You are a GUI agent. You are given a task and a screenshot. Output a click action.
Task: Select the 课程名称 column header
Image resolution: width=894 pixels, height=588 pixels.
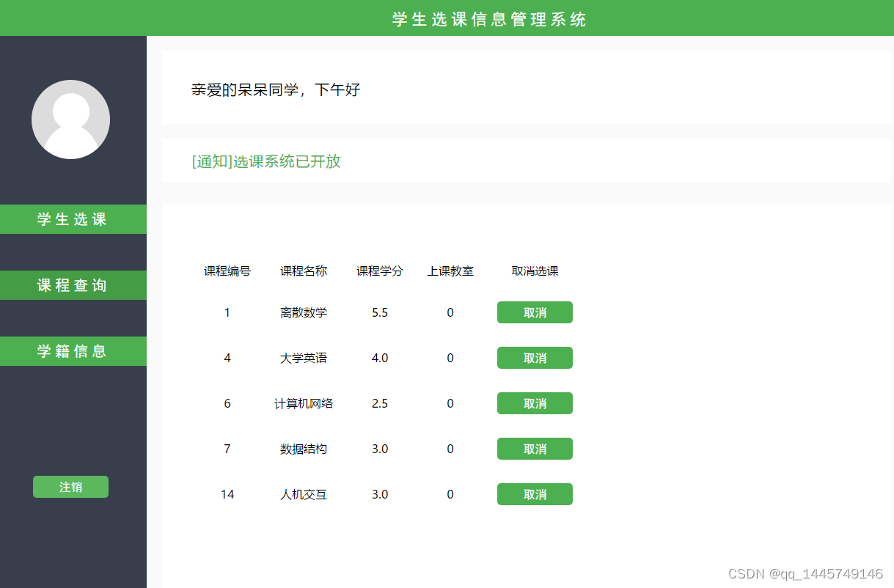303,271
